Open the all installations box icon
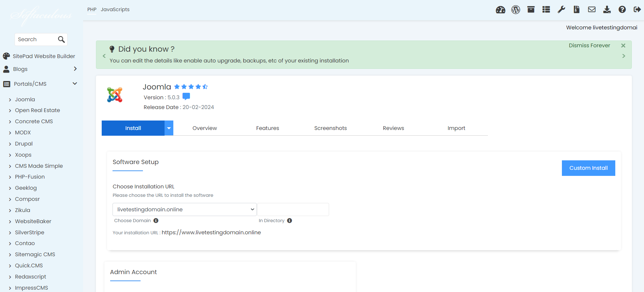The height and width of the screenshot is (292, 644). click(531, 9)
